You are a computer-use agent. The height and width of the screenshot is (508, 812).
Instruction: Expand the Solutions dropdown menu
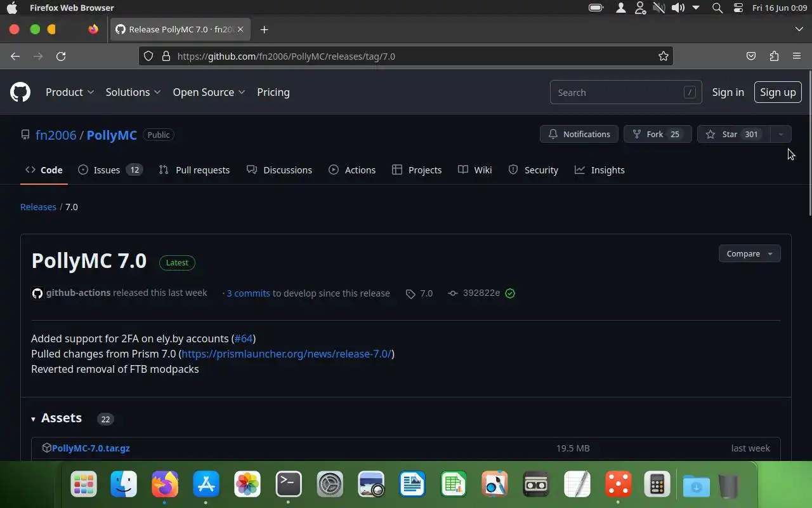[133, 92]
